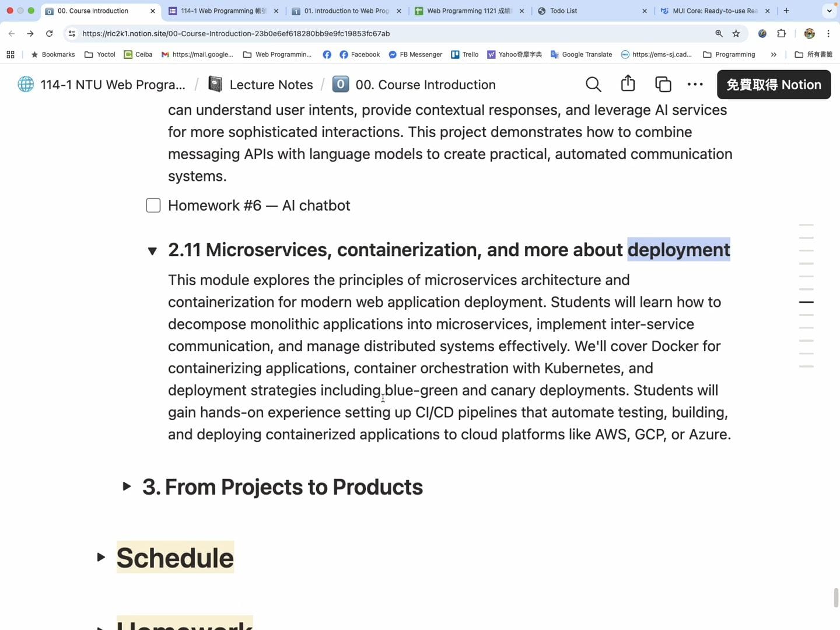Switch to the MUI Core tab
Screen dimensions: 840x630
[x=713, y=11]
